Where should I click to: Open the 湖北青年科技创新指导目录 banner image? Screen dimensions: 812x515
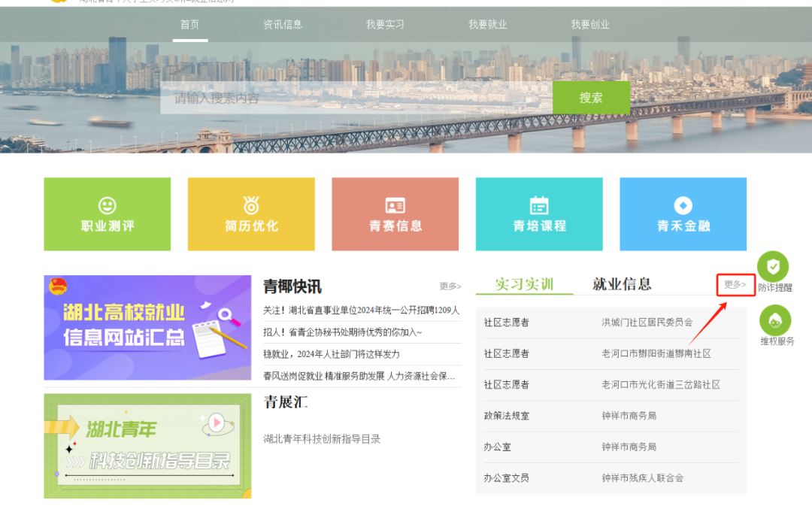(147, 446)
